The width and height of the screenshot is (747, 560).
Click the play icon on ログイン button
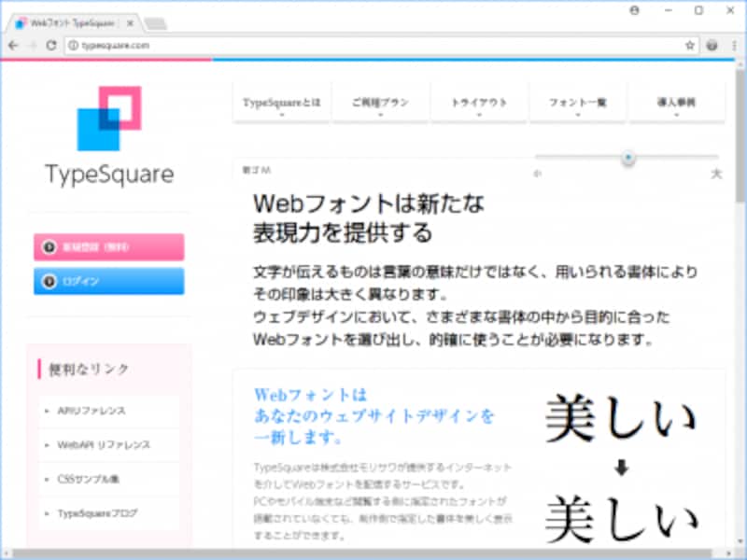pos(48,281)
